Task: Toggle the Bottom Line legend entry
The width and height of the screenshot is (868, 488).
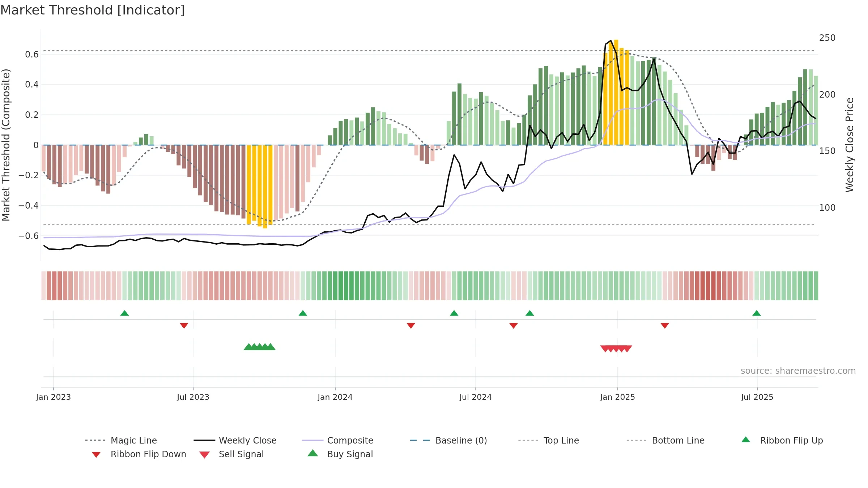Action: [665, 440]
